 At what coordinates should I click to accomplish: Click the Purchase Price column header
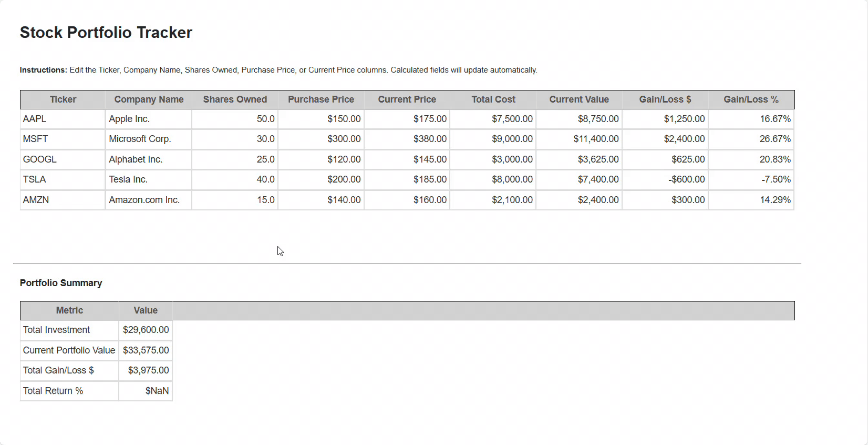point(321,99)
